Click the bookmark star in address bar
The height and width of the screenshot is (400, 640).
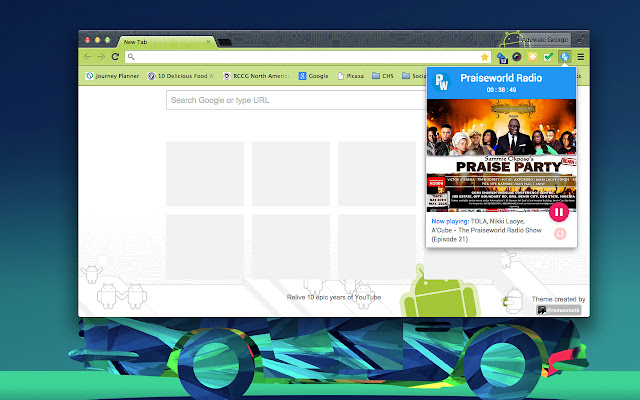(484, 57)
